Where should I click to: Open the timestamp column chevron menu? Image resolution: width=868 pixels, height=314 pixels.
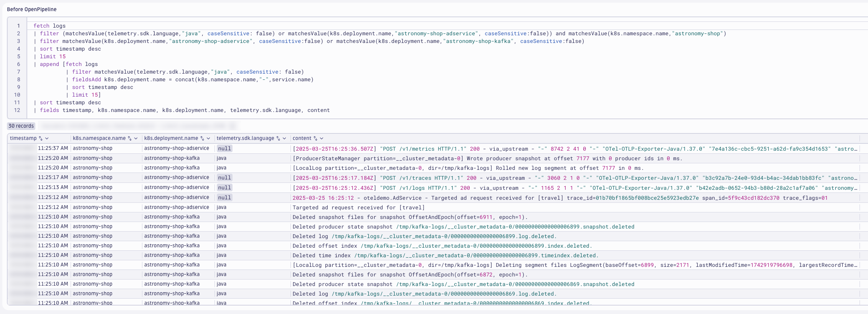[47, 138]
